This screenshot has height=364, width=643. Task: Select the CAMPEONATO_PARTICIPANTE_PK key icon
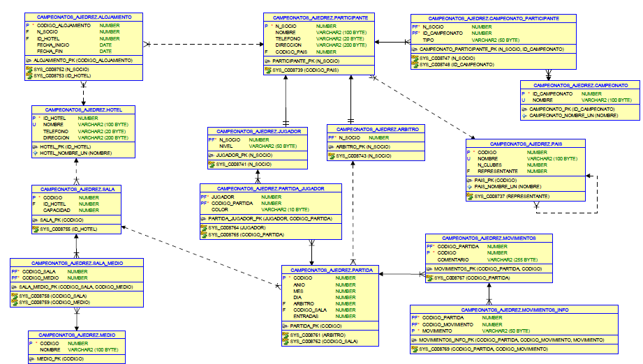415,49
